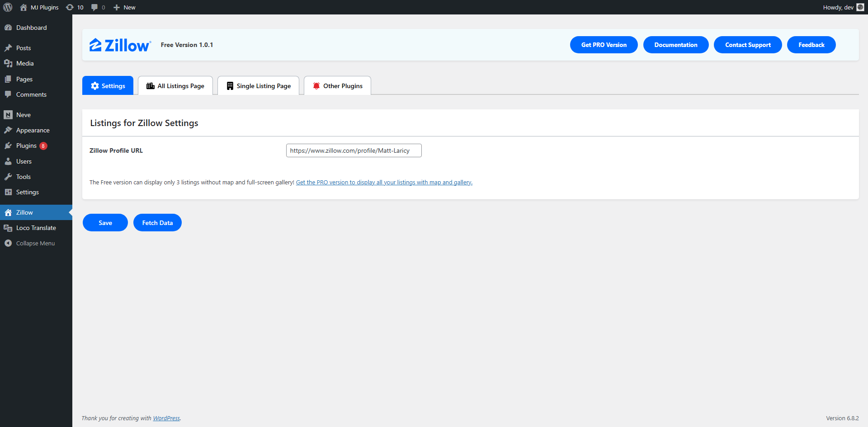Select the Settings tab
This screenshot has height=427, width=868.
tap(108, 86)
